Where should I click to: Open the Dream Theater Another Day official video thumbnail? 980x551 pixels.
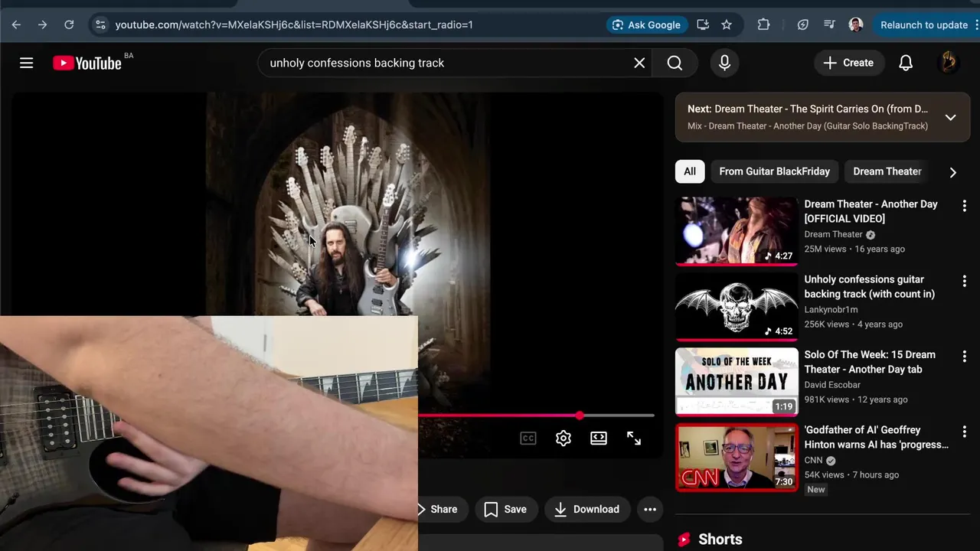point(737,231)
